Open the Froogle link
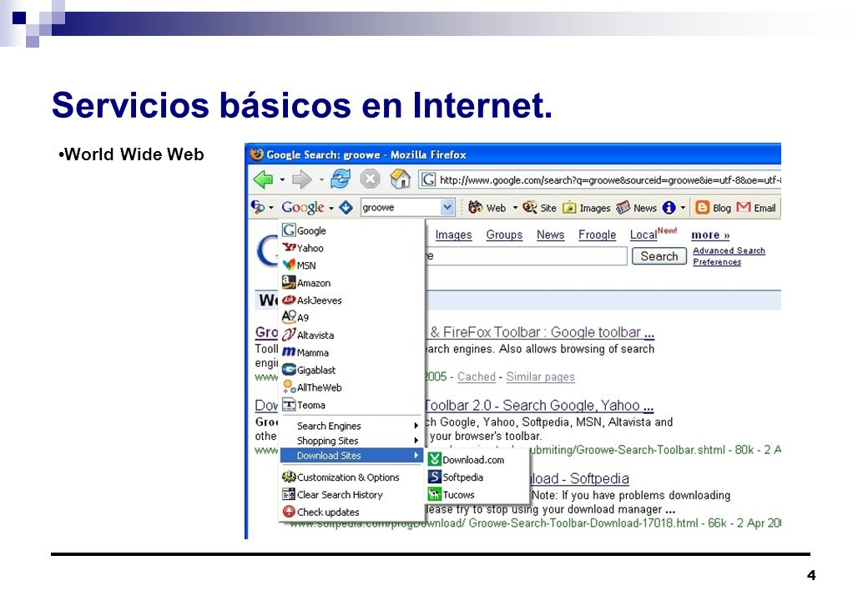 [x=598, y=235]
